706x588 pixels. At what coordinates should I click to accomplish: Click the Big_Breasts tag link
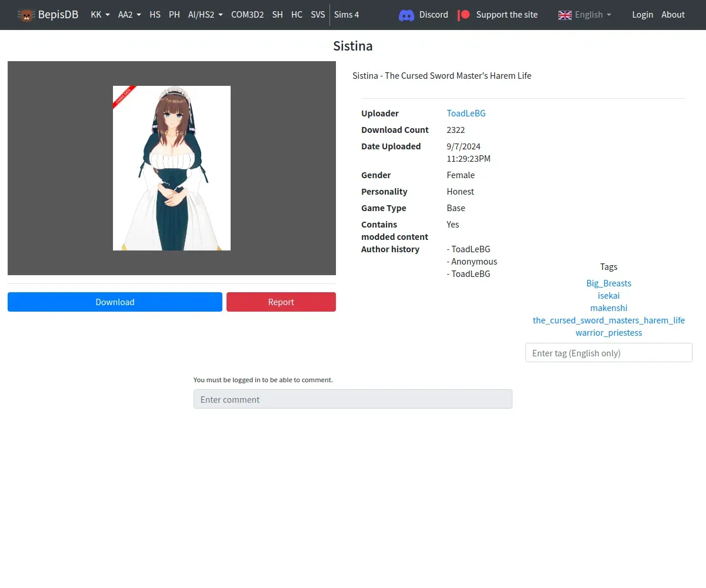tap(608, 283)
